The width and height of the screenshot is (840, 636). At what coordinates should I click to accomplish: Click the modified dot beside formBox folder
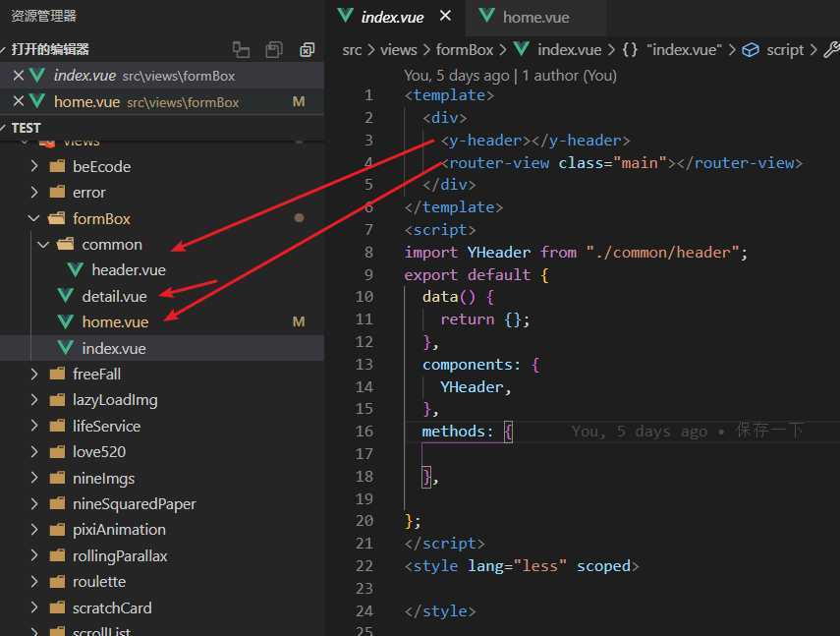click(299, 217)
